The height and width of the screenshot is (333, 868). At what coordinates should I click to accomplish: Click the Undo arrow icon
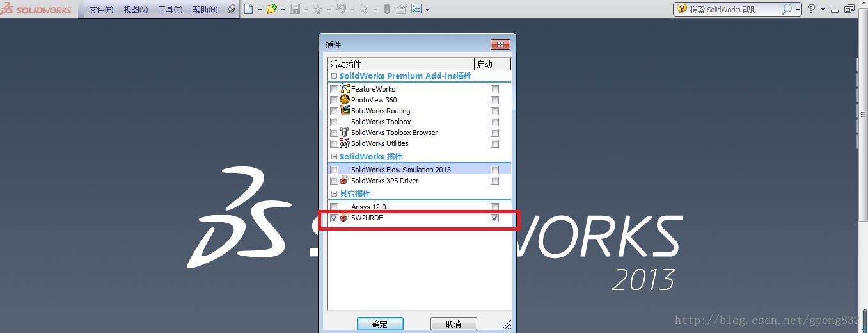341,9
